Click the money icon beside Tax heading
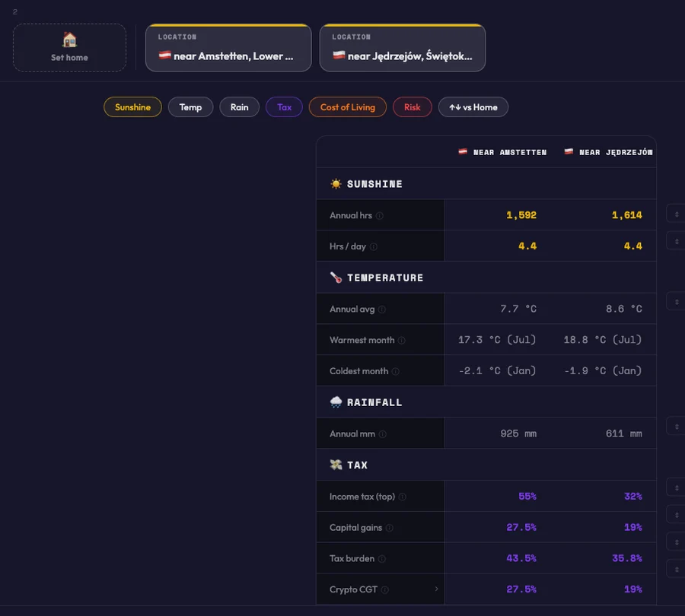685x616 pixels. 336,465
